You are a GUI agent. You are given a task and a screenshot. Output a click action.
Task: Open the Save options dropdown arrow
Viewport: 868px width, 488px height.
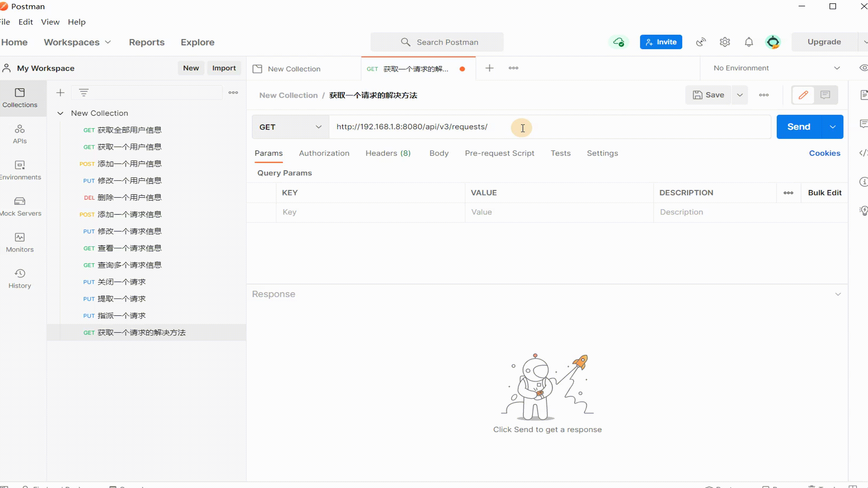740,95
